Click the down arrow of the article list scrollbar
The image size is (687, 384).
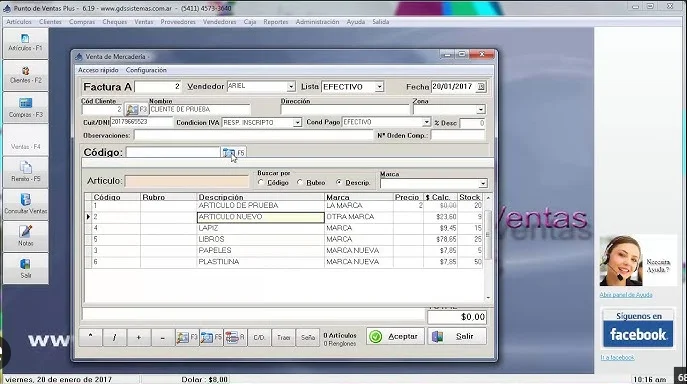(x=488, y=298)
